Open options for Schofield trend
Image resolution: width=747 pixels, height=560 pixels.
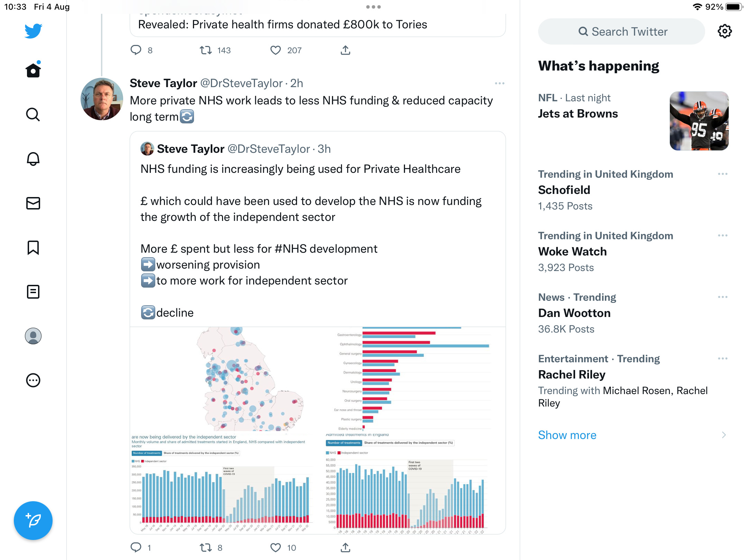(x=722, y=174)
